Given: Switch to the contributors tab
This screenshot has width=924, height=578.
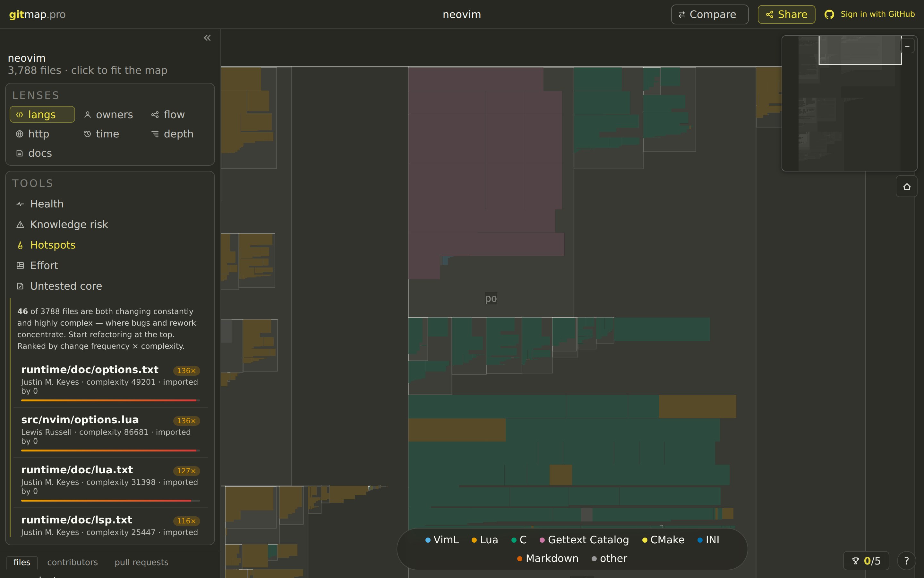Looking at the screenshot, I should [73, 562].
